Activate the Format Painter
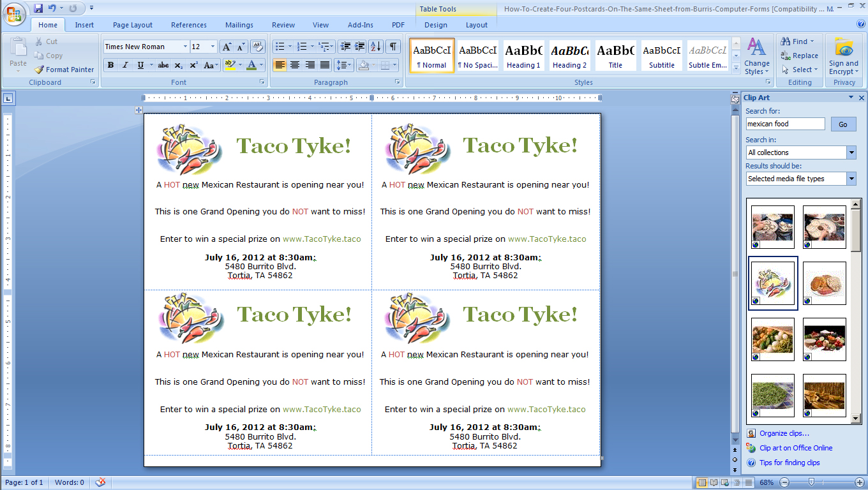The height and width of the screenshot is (490, 868). point(63,70)
